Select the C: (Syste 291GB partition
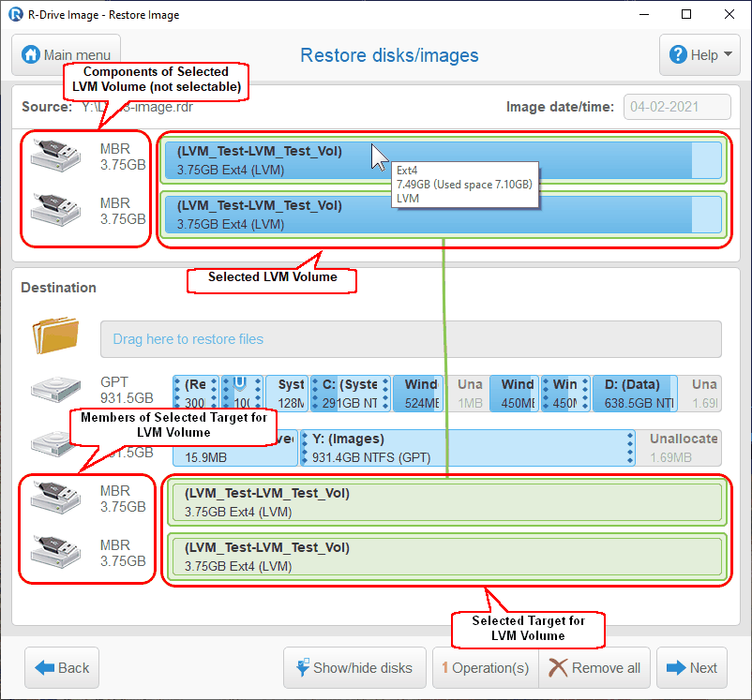 click(x=350, y=394)
